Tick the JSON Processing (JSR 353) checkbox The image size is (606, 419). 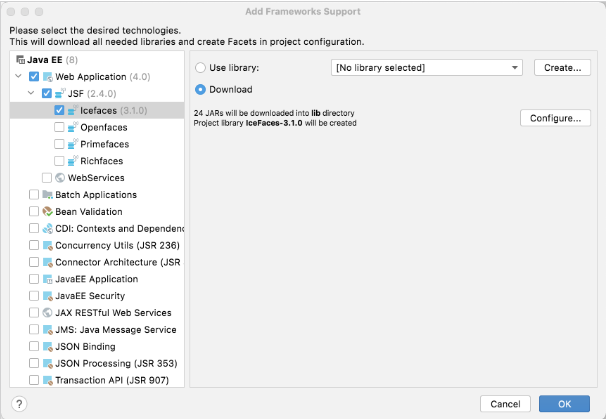coord(34,363)
